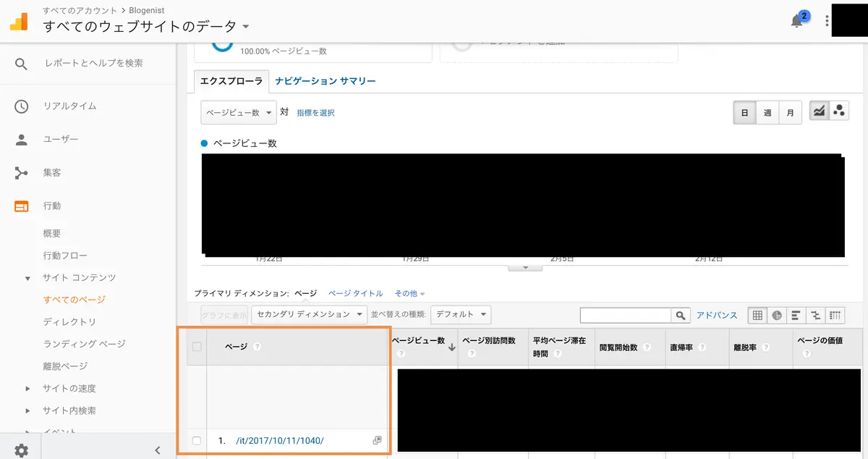Click the table search input field

point(626,315)
